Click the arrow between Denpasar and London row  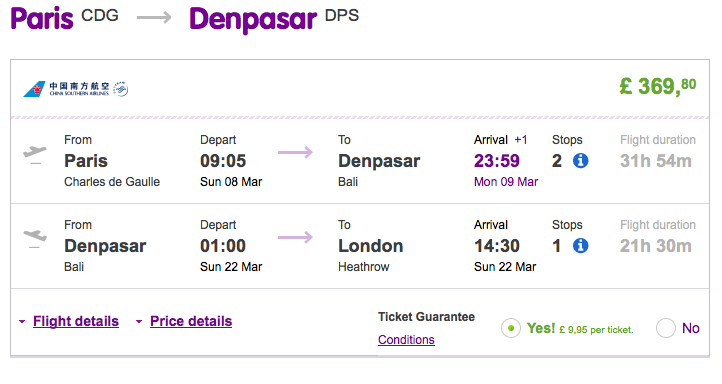coord(295,238)
